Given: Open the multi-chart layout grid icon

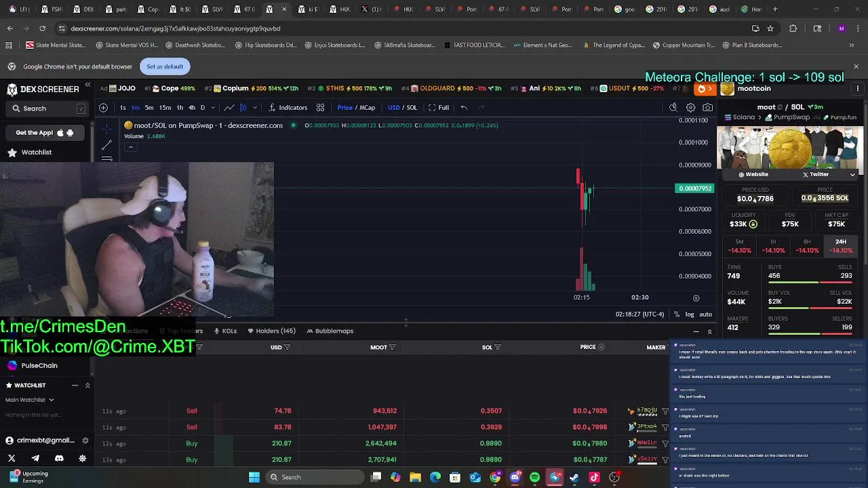Looking at the screenshot, I should pos(320,107).
